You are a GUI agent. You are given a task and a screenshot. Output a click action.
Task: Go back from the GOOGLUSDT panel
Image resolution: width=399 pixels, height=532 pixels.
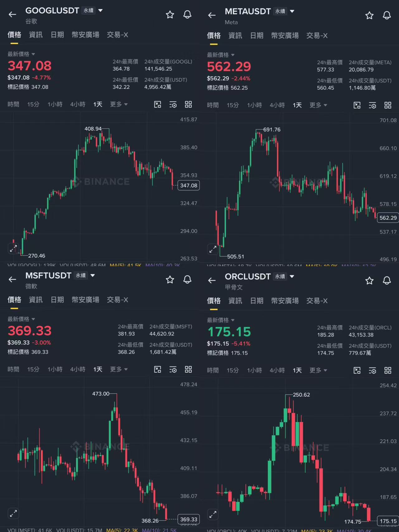click(12, 14)
